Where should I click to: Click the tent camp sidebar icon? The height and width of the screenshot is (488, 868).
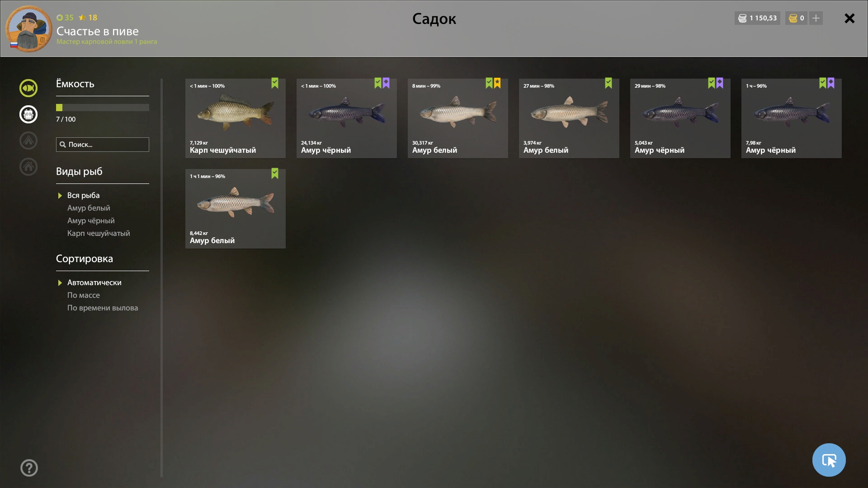[x=28, y=141]
